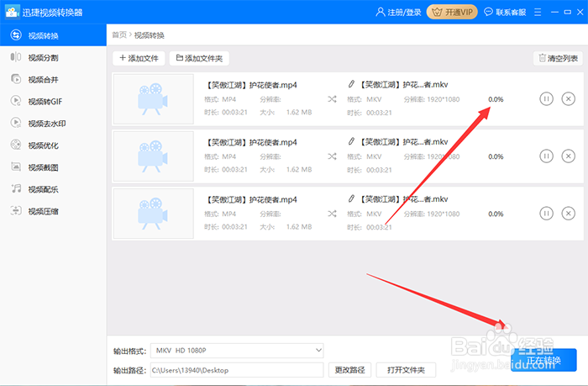
Task: Open the hamburger menu in title bar
Action: point(538,13)
